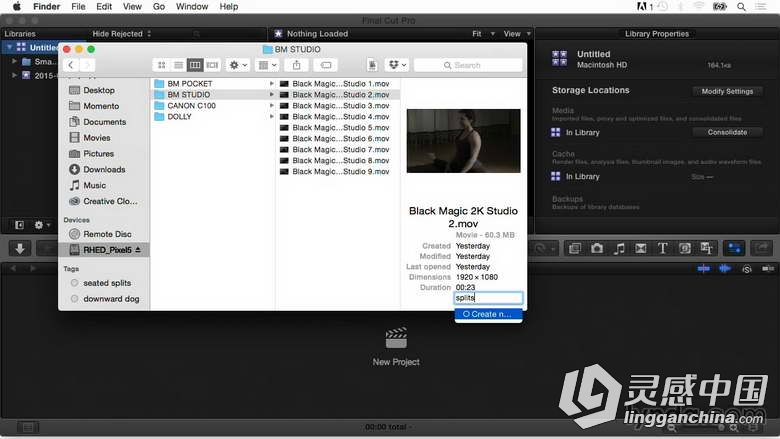Click Modify Settings in Library Properties
This screenshot has width=780, height=439.
click(x=727, y=91)
